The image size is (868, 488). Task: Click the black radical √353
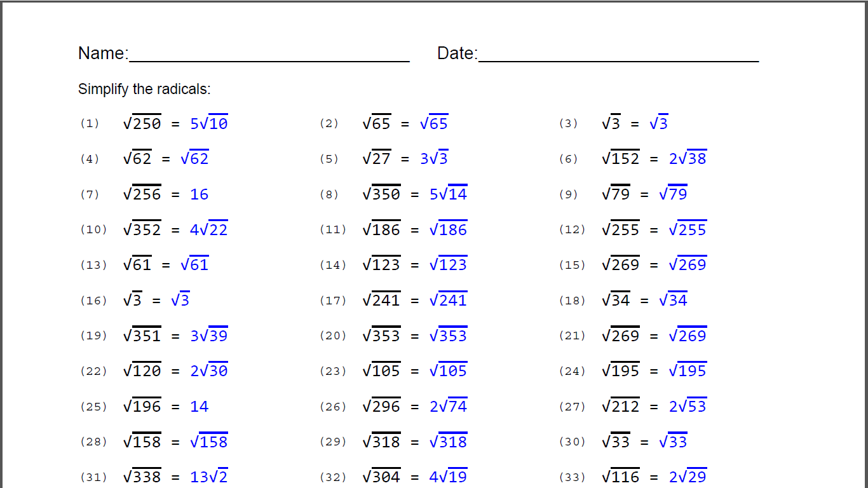(x=381, y=335)
